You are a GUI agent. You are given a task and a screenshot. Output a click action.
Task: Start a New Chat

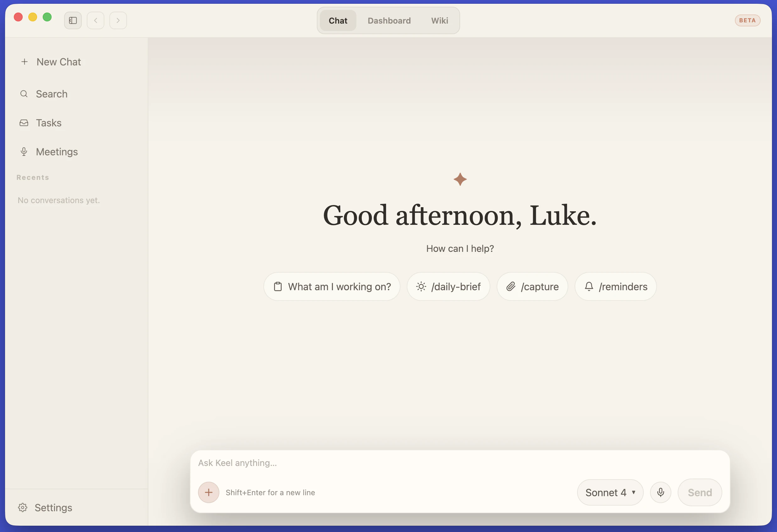[x=77, y=62]
